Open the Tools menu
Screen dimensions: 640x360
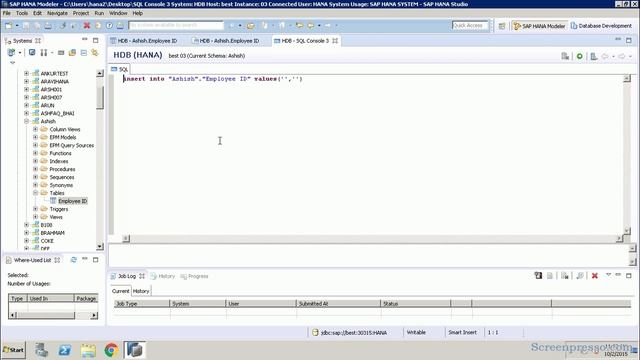(x=22, y=13)
